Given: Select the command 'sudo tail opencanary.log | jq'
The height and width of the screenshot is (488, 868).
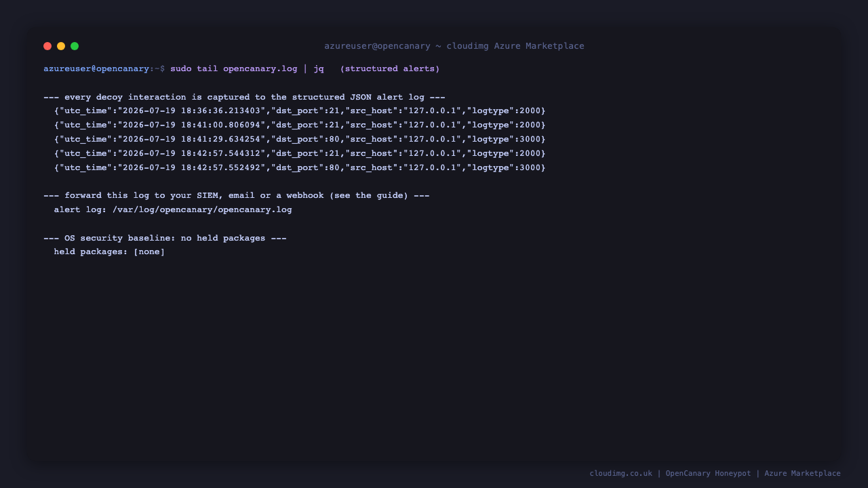Looking at the screenshot, I should pyautogui.click(x=247, y=68).
